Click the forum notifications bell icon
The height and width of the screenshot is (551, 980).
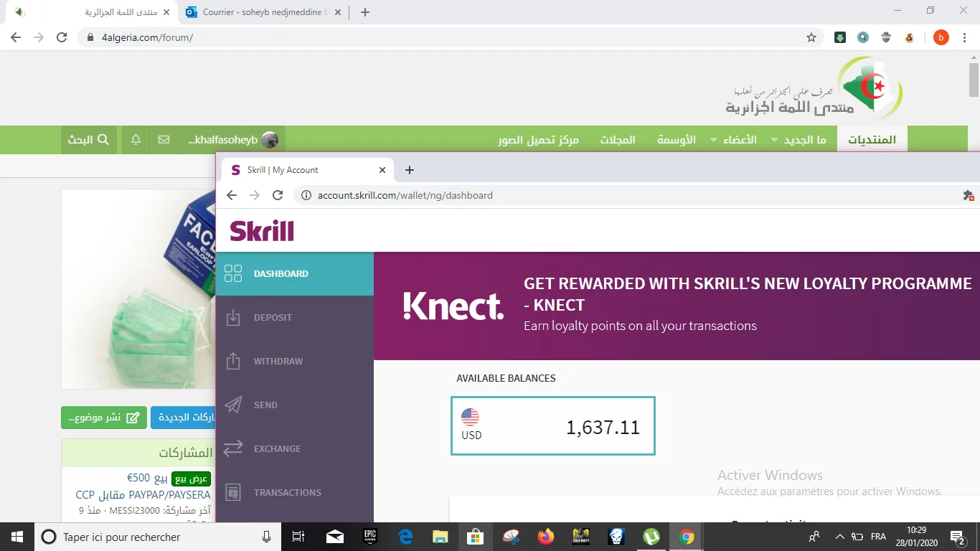(x=136, y=140)
